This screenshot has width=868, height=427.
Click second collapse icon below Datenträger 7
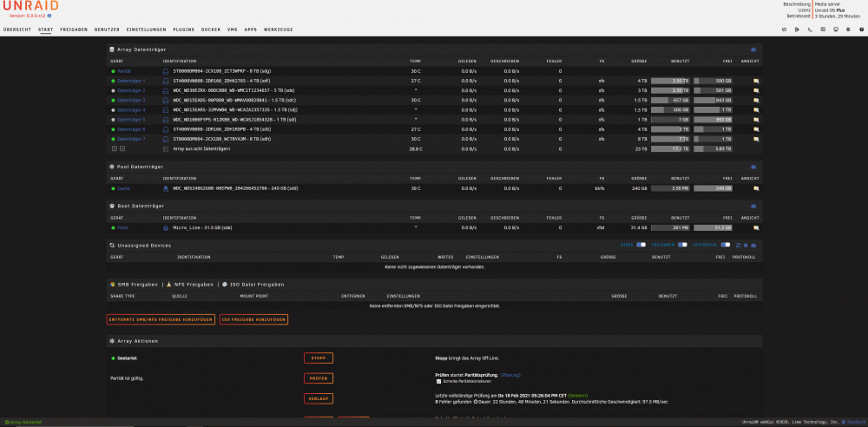click(x=122, y=149)
